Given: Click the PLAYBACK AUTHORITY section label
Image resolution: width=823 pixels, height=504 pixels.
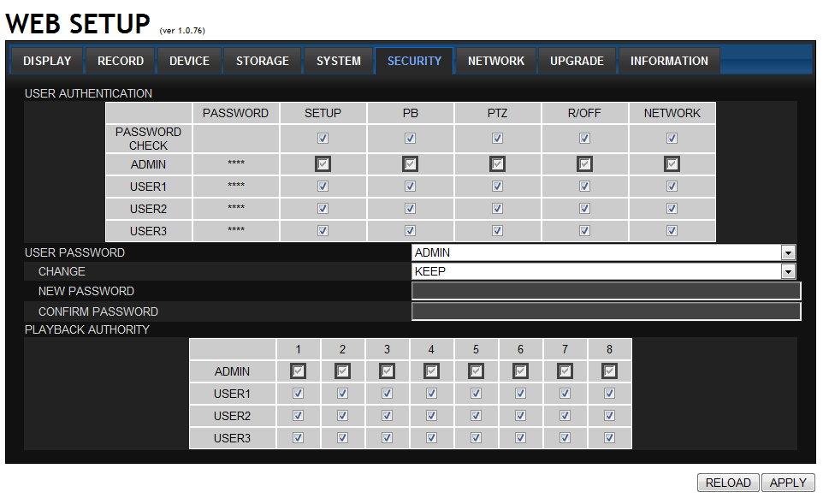Looking at the screenshot, I should tap(87, 329).
